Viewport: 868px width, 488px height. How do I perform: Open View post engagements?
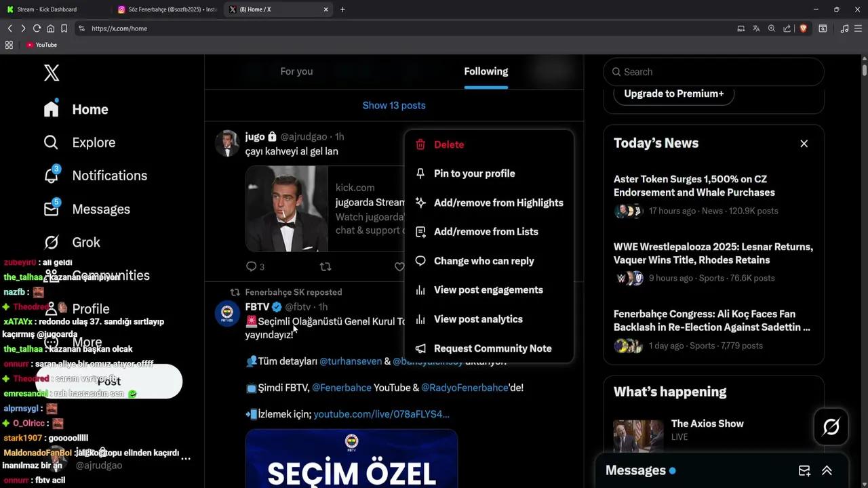pyautogui.click(x=489, y=290)
